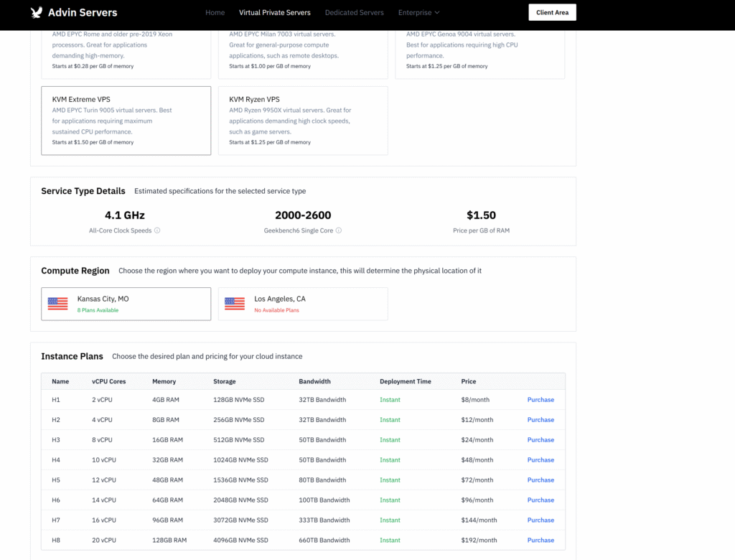Click the Los Angeles US flag icon
Image resolution: width=735 pixels, height=560 pixels.
235,304
